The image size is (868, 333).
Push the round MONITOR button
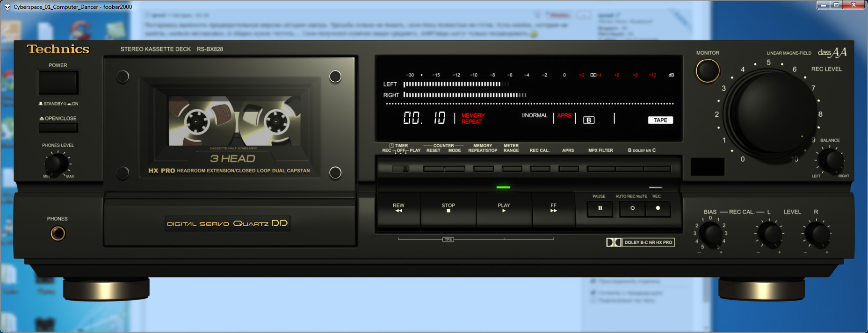coord(708,71)
